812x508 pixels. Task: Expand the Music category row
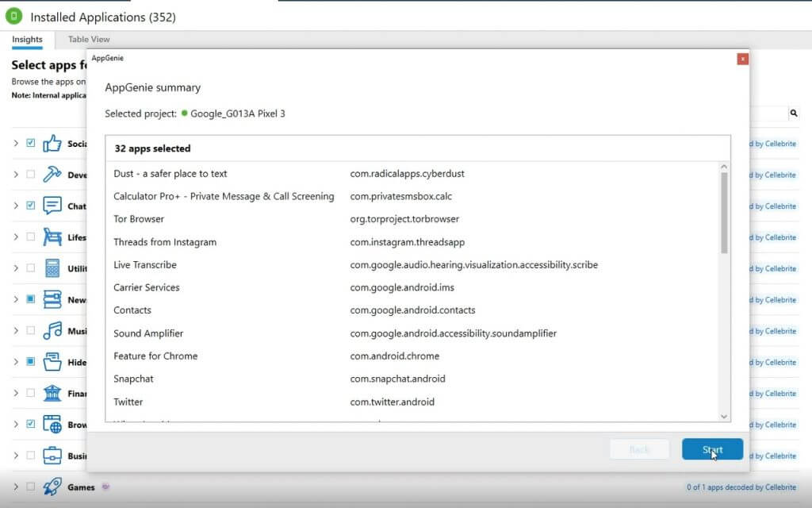point(16,330)
